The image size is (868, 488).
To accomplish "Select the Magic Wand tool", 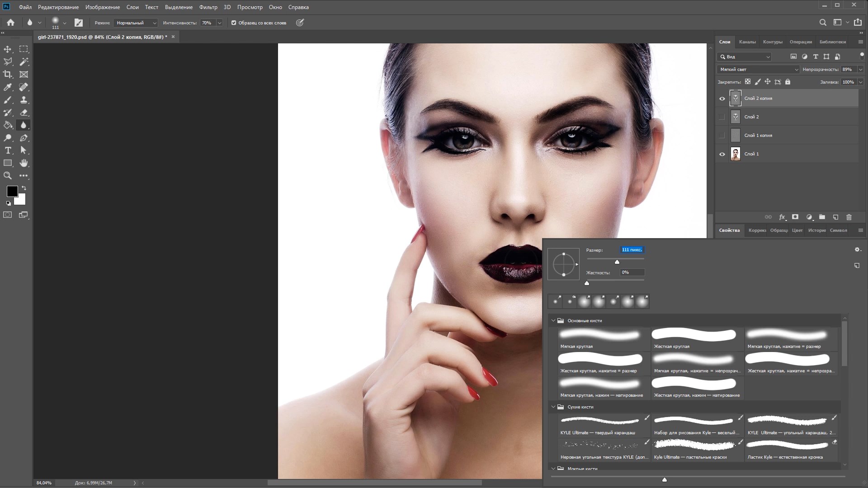I will point(24,61).
